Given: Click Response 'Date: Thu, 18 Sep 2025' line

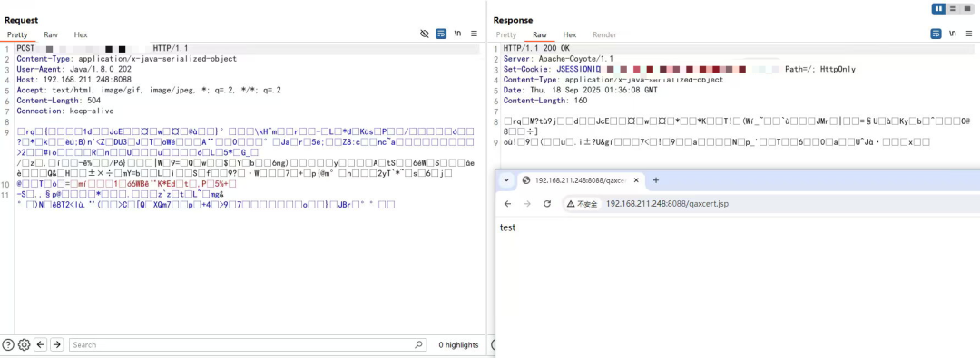Looking at the screenshot, I should click(581, 90).
